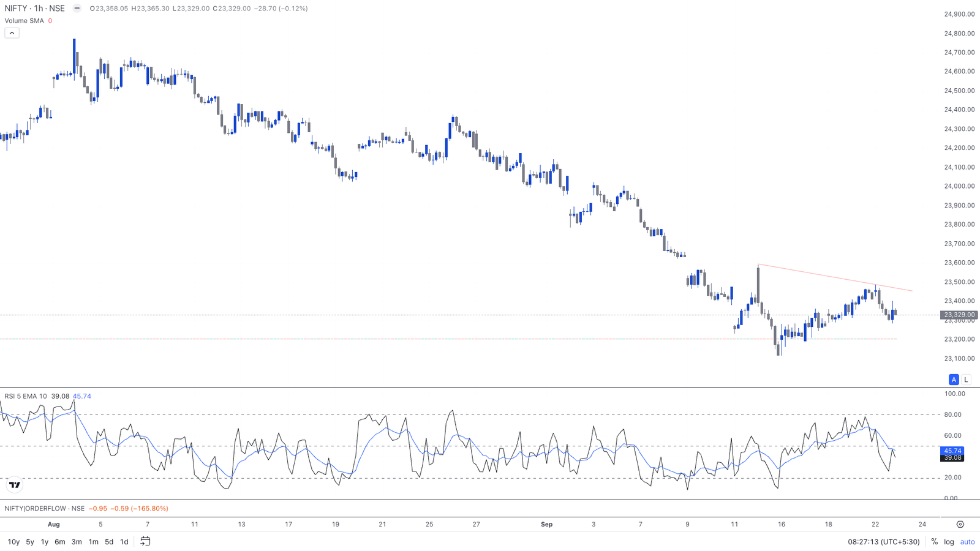The width and height of the screenshot is (980, 551).
Task: Select the 1d date range
Action: [x=124, y=542]
